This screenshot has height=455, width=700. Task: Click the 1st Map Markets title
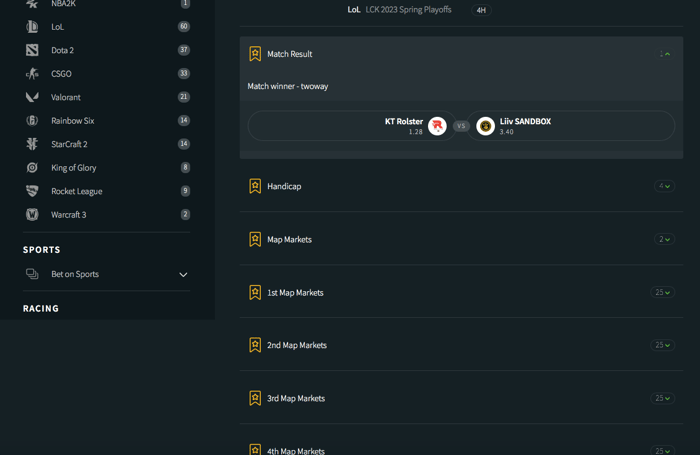[295, 293]
